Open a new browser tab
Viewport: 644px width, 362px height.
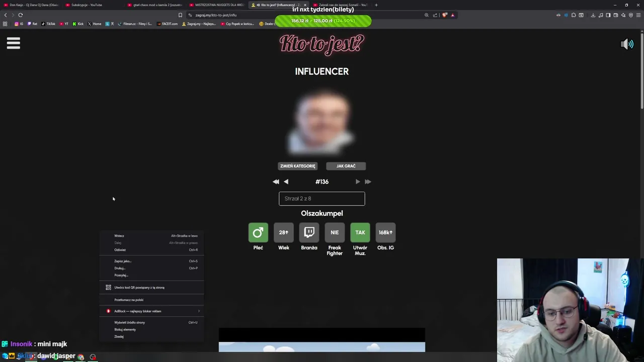[376, 5]
